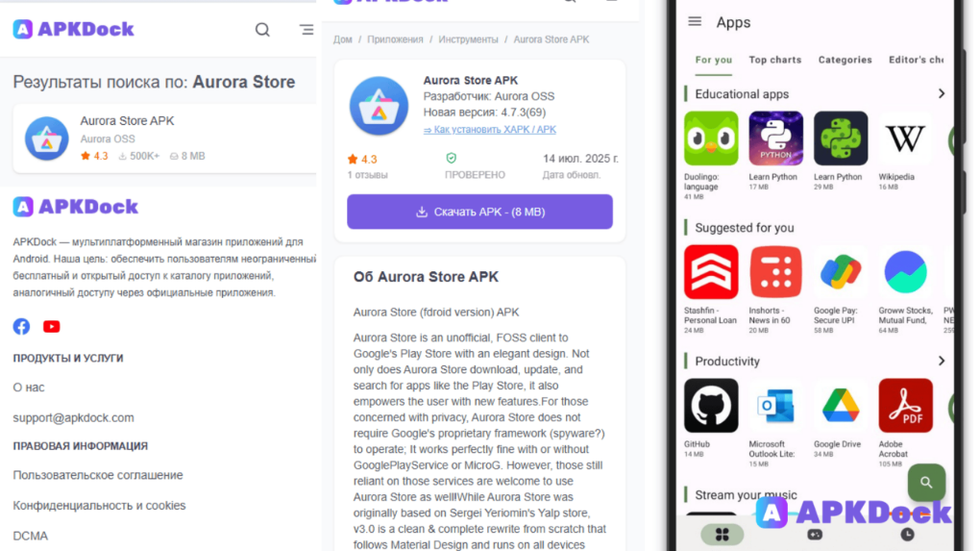980x551 pixels.
Task: Click the 1 отзывы reviews count
Action: pos(367,175)
